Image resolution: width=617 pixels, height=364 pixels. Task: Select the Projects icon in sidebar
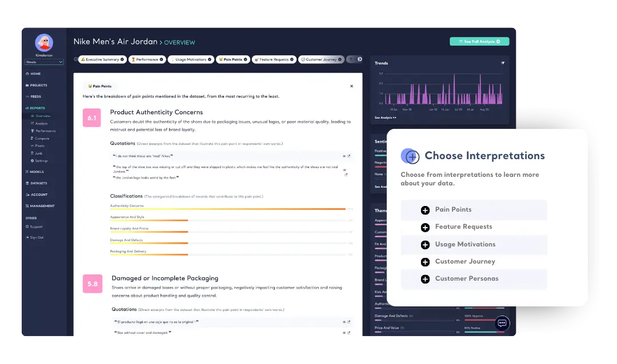click(28, 85)
